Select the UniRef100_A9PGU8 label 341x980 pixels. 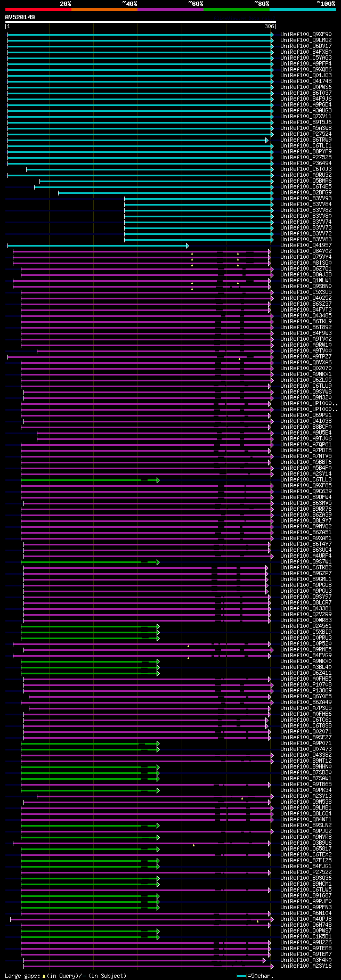tap(306, 585)
